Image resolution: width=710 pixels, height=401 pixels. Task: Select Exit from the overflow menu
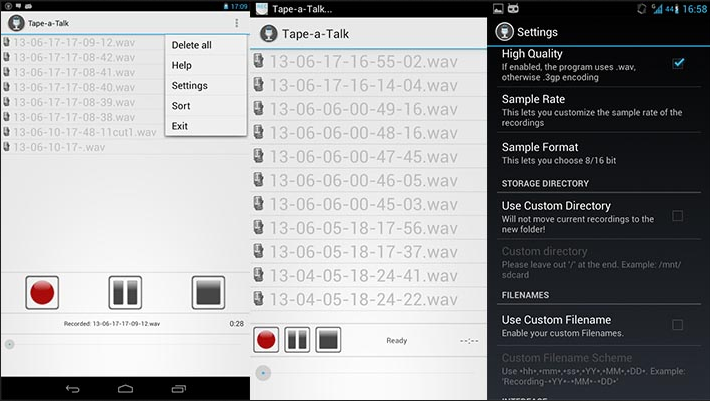click(x=206, y=126)
